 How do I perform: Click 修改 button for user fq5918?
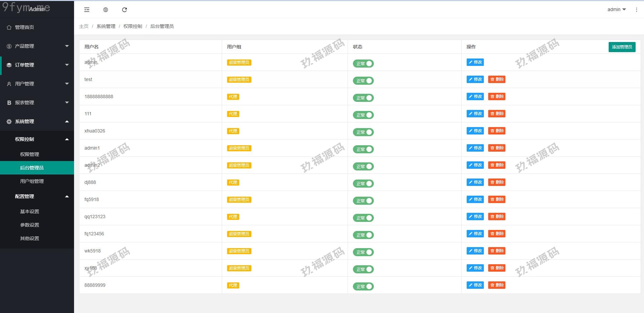pyautogui.click(x=475, y=199)
